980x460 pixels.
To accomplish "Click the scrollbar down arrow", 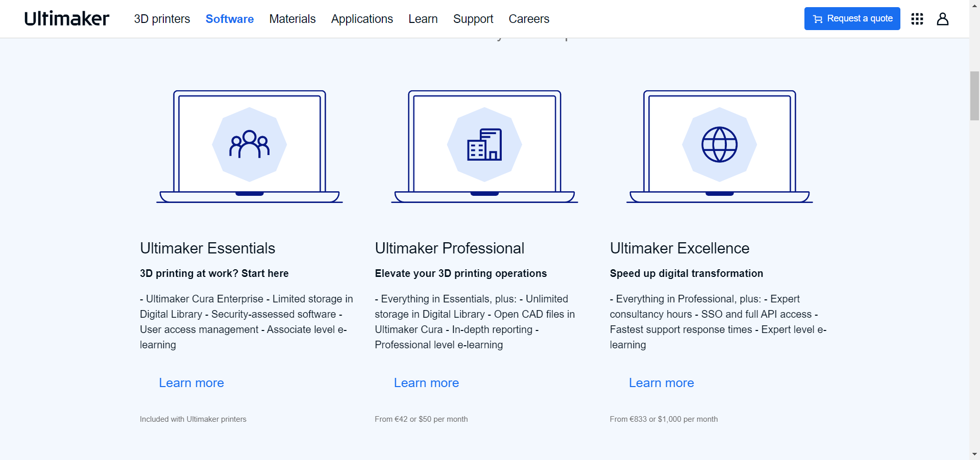I will click(x=975, y=454).
